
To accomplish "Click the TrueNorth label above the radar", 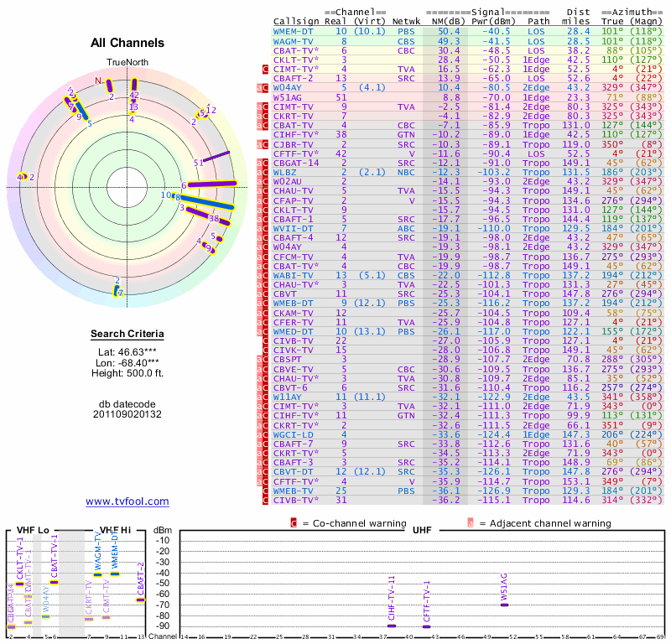I will [x=127, y=63].
